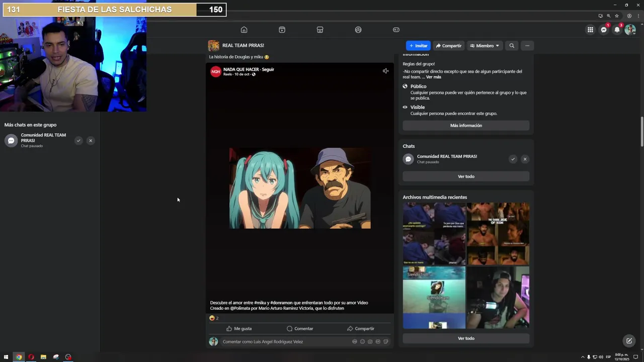
Task: Open the SiendoTroll media thumbnail
Action: pos(434,297)
